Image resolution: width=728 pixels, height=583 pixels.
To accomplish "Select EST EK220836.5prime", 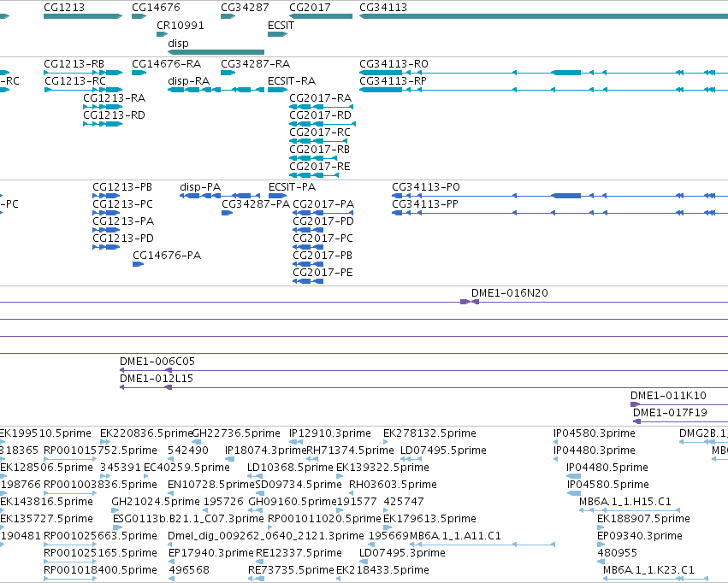I will tap(105, 442).
